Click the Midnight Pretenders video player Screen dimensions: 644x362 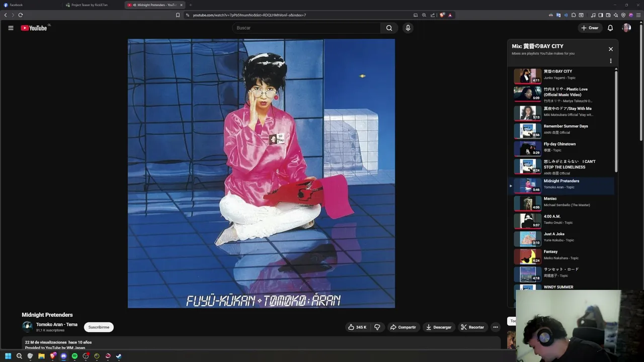(261, 173)
